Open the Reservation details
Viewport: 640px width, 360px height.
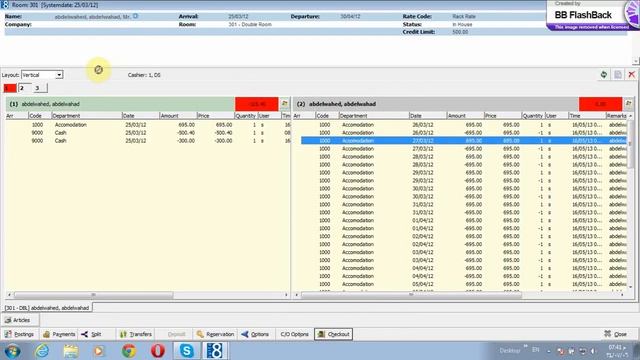click(215, 334)
